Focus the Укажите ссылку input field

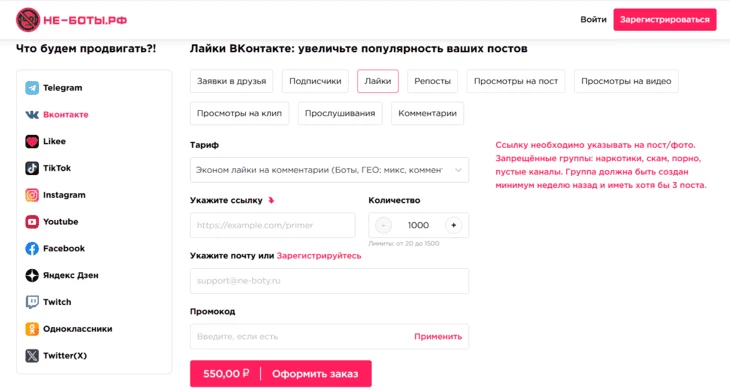pos(272,225)
